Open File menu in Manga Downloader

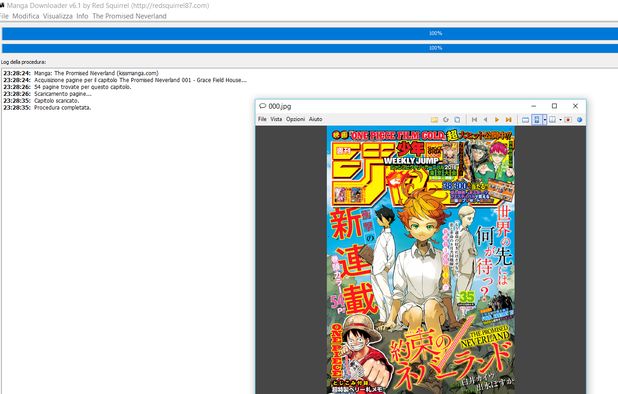pyautogui.click(x=4, y=16)
